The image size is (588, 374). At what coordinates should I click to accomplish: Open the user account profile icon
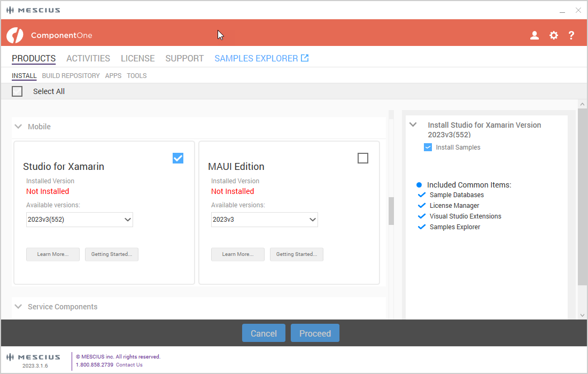coord(534,35)
